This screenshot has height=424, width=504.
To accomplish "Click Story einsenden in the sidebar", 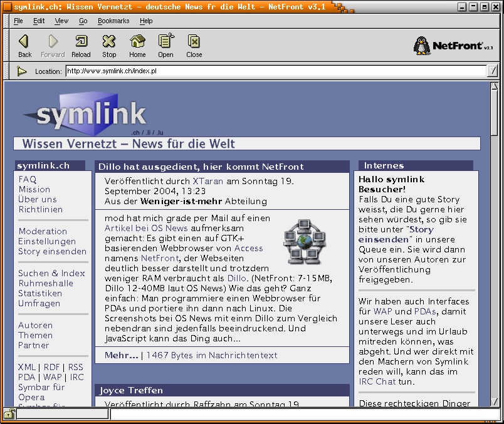I will [53, 251].
